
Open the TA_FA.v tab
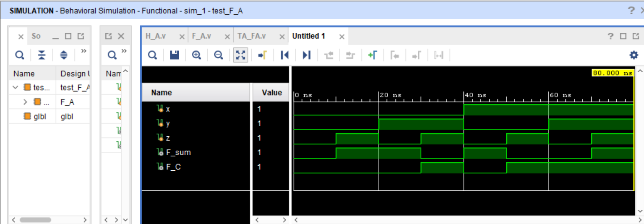click(x=251, y=36)
